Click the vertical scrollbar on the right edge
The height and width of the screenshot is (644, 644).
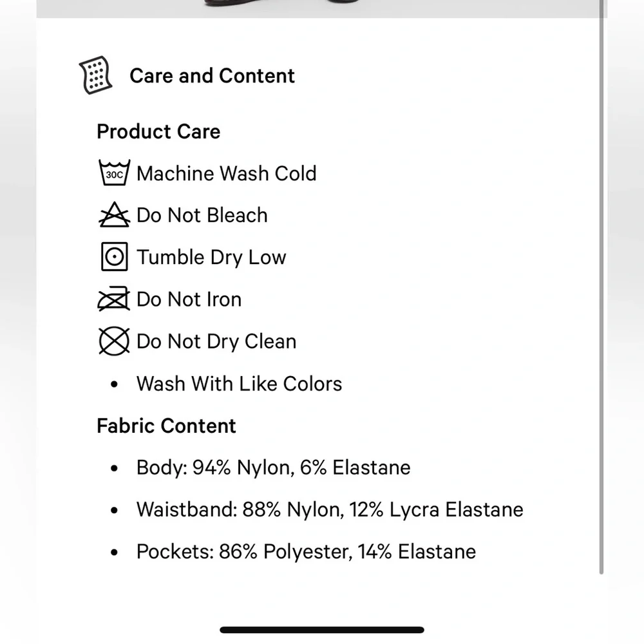[x=602, y=290]
